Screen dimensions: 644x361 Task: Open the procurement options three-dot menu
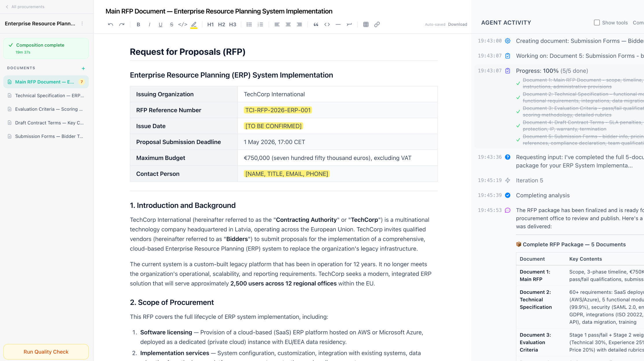tap(82, 23)
